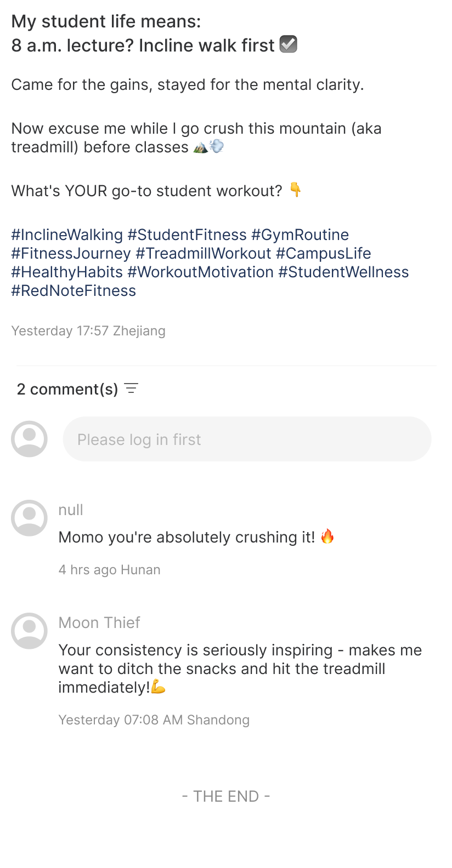The height and width of the screenshot is (868, 452).
Task: Select the #RedNoteFitness hashtag
Action: pos(74,290)
